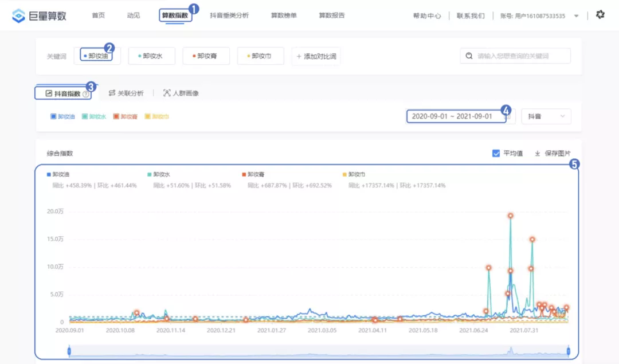
Task: Switch to the 算数榜单 tab
Action: pos(285,15)
